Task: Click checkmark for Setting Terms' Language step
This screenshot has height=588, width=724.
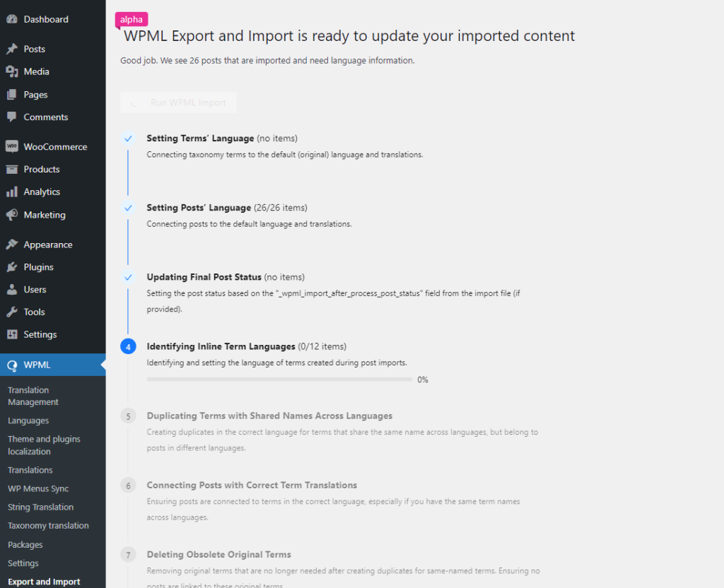Action: (x=129, y=139)
